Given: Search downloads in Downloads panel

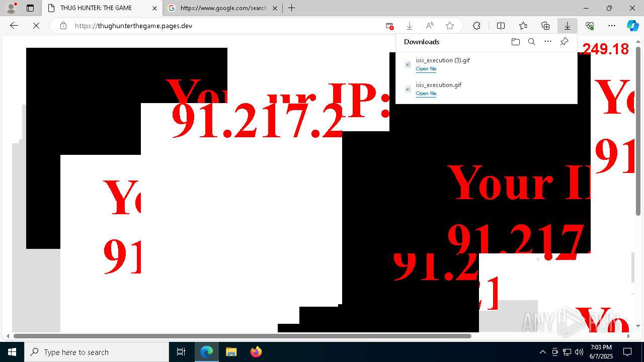Looking at the screenshot, I should [531, 42].
